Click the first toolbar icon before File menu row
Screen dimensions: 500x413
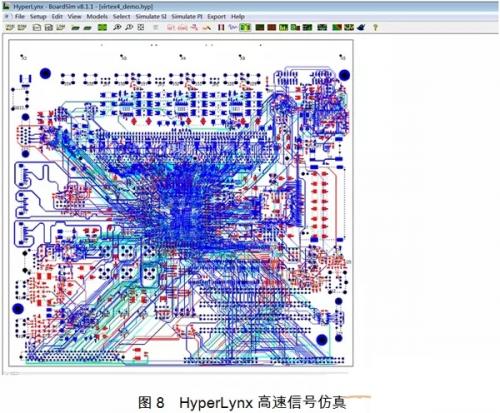10,27
